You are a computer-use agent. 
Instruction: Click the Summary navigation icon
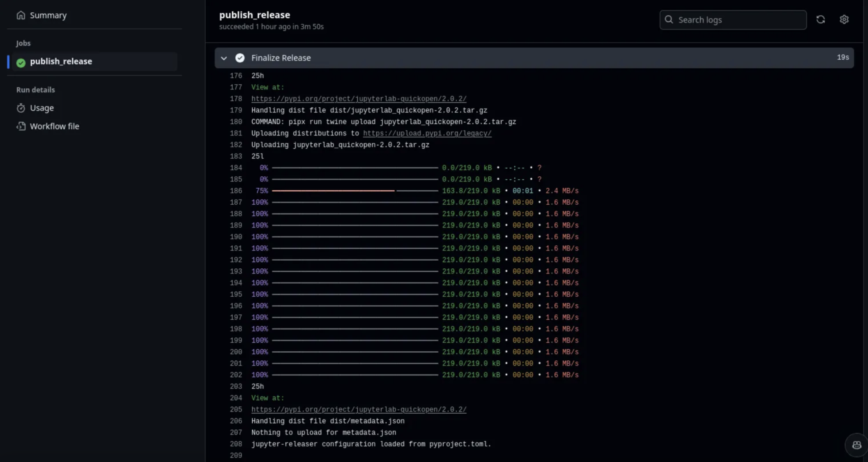point(21,15)
